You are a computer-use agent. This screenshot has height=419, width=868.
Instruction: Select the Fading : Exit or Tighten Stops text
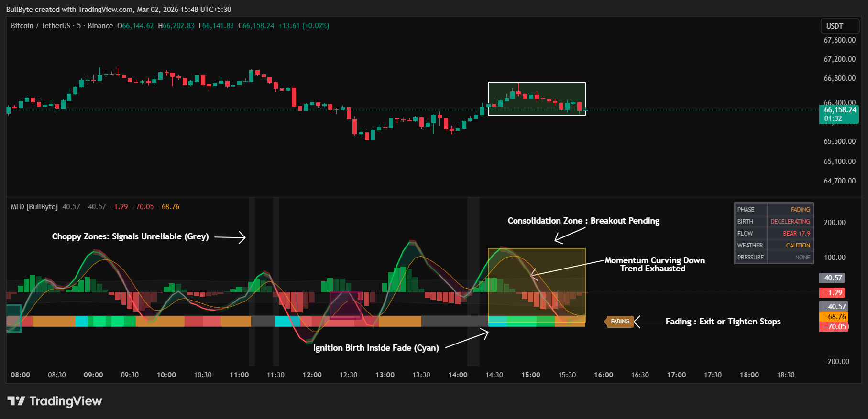point(723,322)
